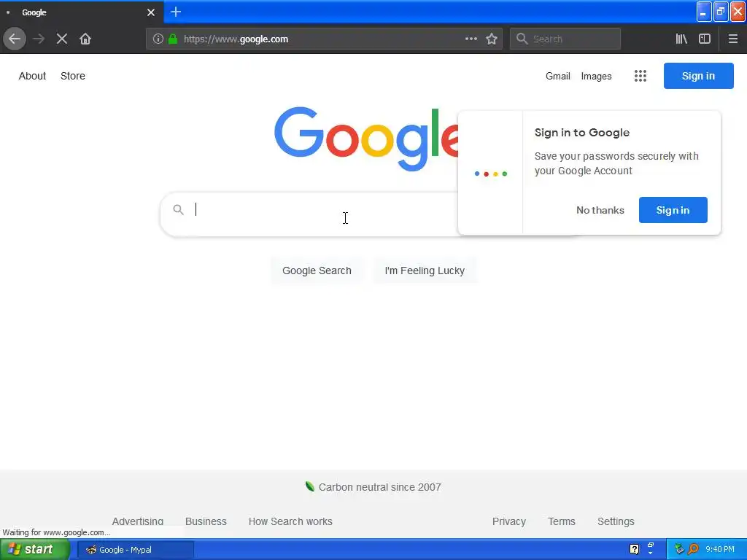This screenshot has height=560, width=747.
Task: Open a new tab with the plus icon
Action: click(176, 12)
